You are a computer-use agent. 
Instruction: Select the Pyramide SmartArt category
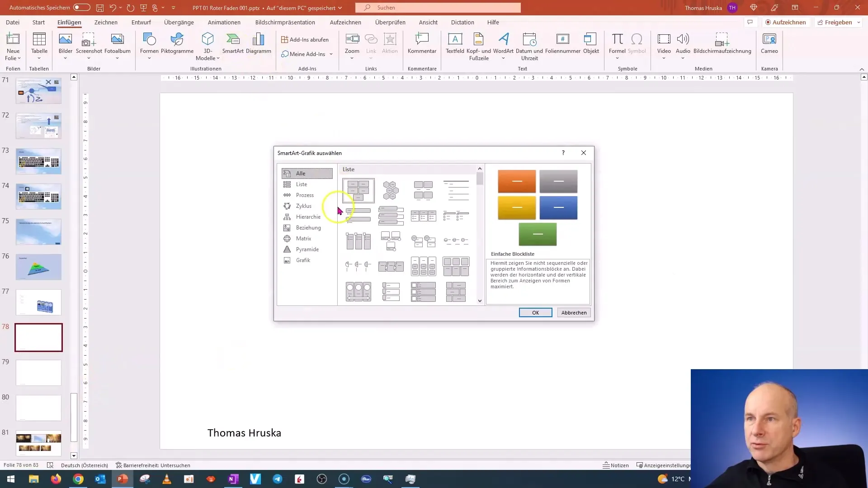click(307, 249)
